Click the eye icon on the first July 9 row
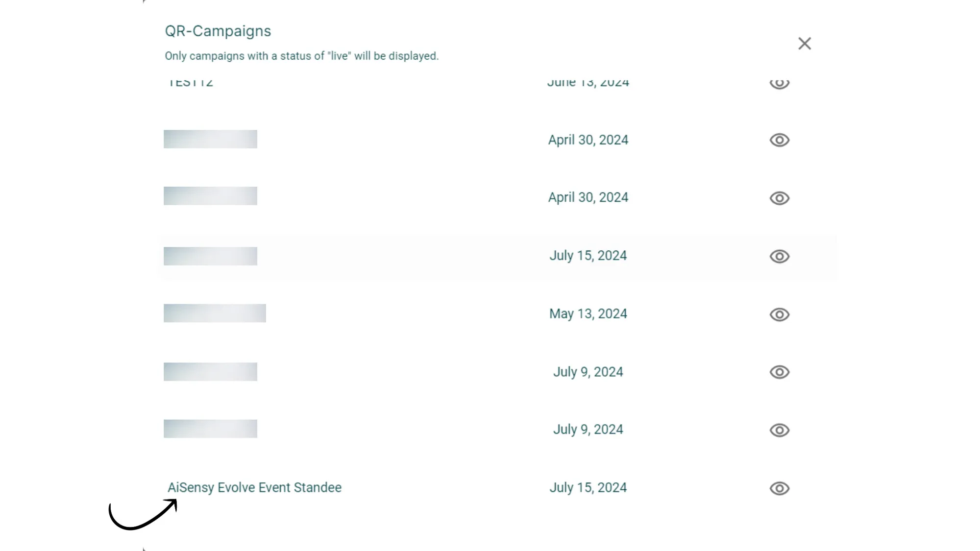The image size is (980, 551). click(780, 372)
